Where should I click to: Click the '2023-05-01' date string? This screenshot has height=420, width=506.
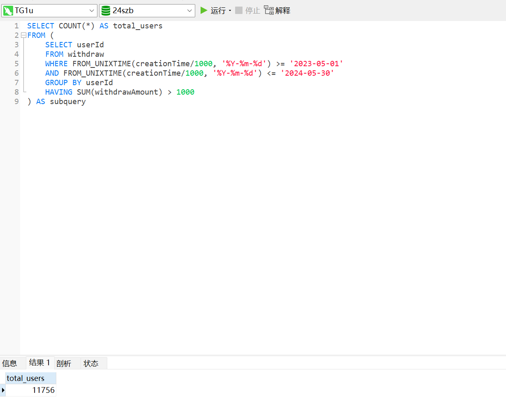[x=317, y=63]
